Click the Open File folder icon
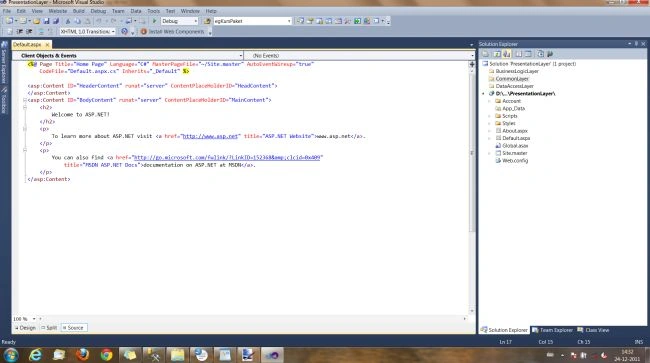The width and height of the screenshot is (650, 363). (36, 21)
